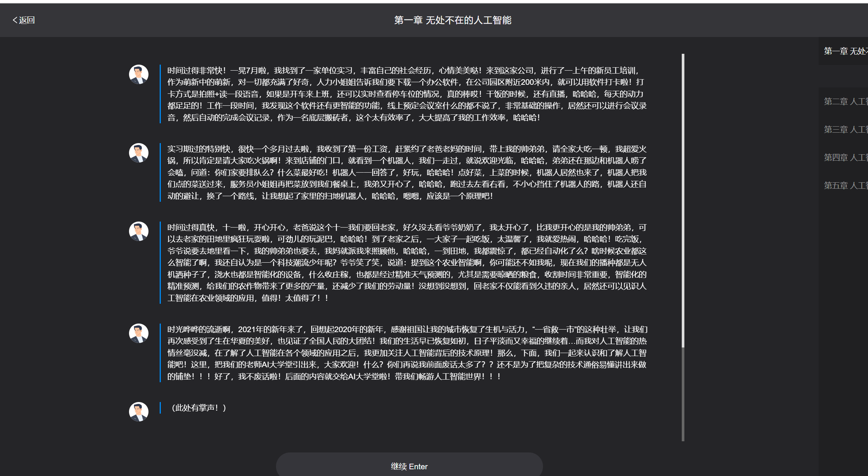Screen dimensions: 868x476
Task: Click the avatar beside the applause line
Action: [138, 411]
